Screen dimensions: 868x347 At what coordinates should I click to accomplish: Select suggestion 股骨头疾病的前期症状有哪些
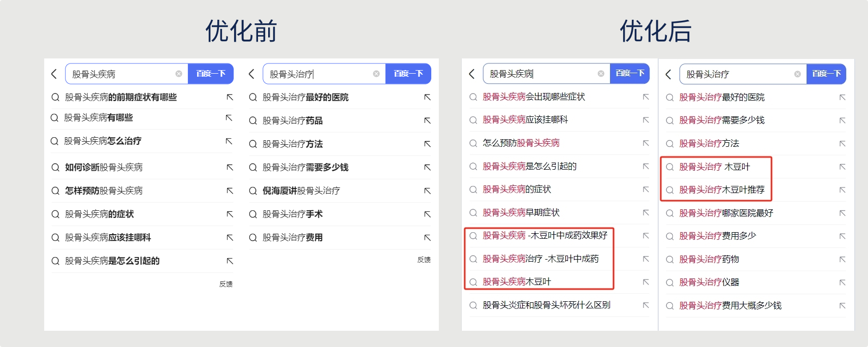(121, 97)
